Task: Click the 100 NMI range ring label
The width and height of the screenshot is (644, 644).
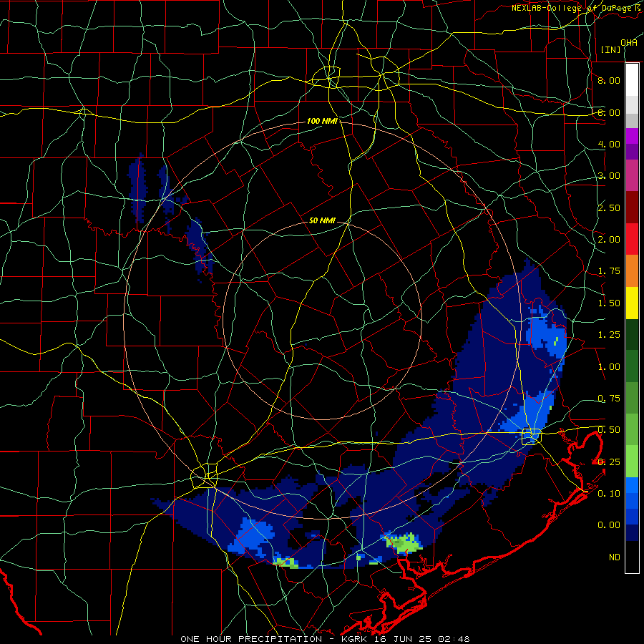Action: (x=322, y=121)
